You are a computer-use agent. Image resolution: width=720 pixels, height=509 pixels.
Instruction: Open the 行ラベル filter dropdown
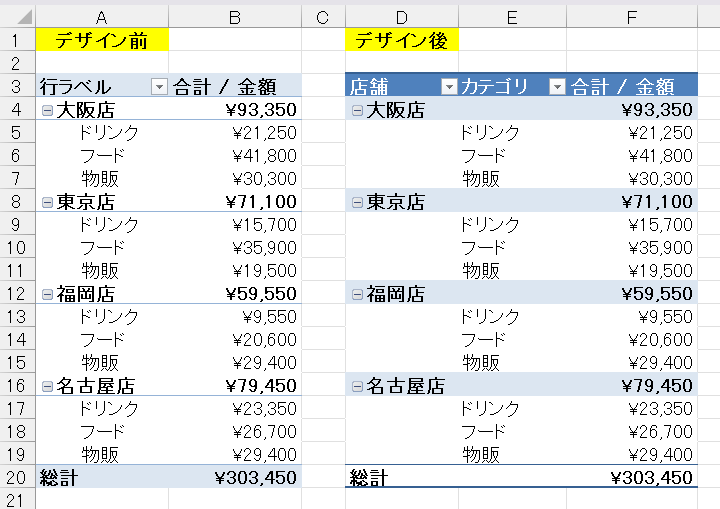[x=159, y=86]
